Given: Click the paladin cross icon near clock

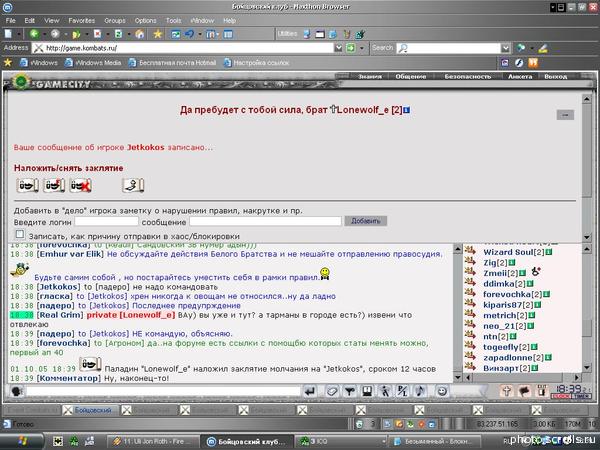Looking at the screenshot, I should tap(507, 391).
